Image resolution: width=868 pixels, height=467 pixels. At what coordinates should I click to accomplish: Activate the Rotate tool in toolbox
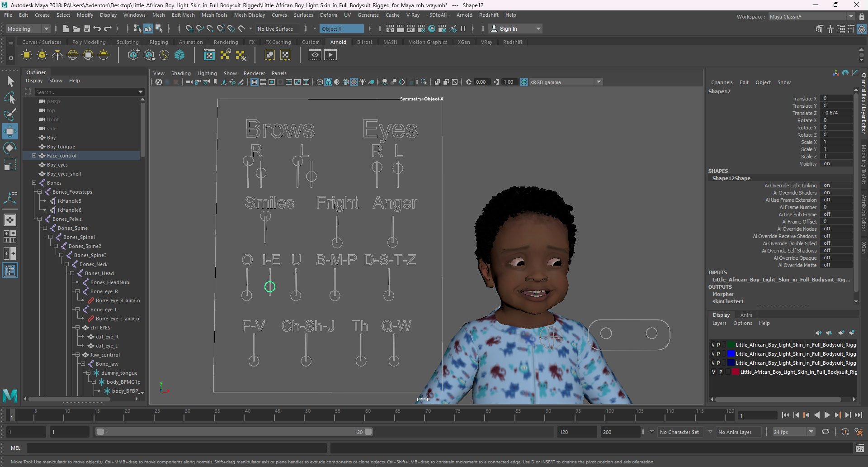[10, 148]
